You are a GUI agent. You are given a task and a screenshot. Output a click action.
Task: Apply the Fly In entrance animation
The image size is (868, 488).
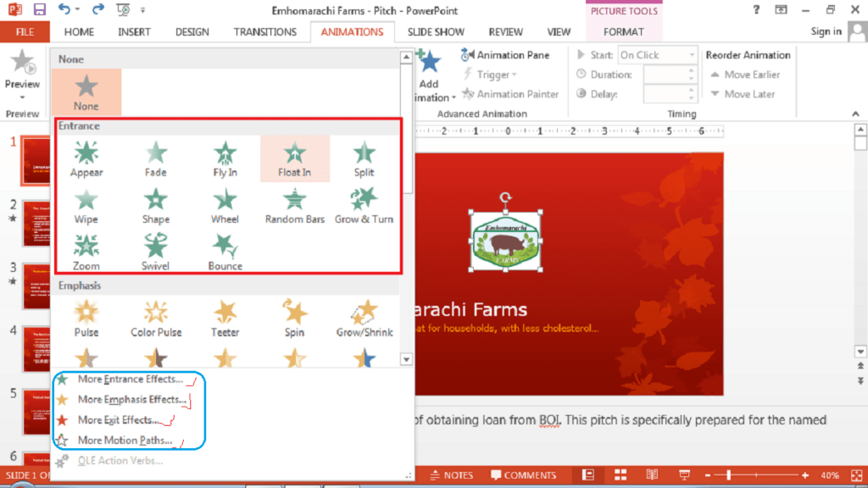225,158
